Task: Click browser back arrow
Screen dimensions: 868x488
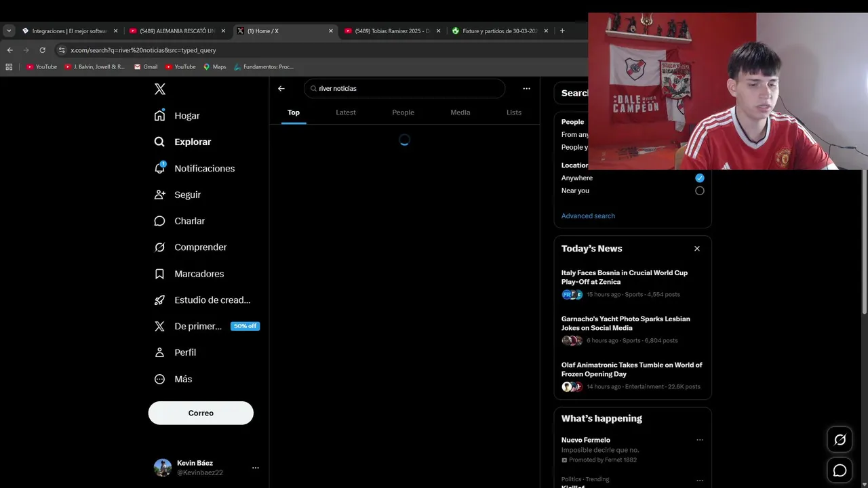Action: point(9,50)
